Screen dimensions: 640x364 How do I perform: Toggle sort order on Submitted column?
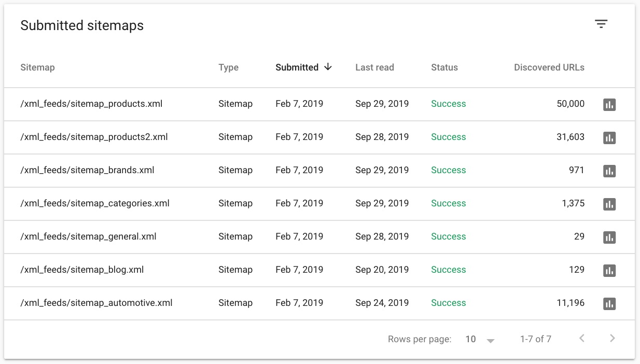pyautogui.click(x=303, y=67)
